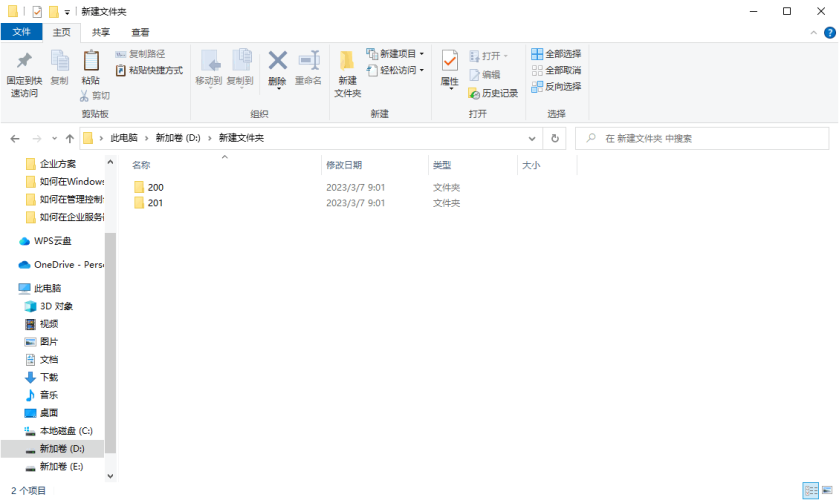Click the up-arrow parent folder button

click(69, 139)
